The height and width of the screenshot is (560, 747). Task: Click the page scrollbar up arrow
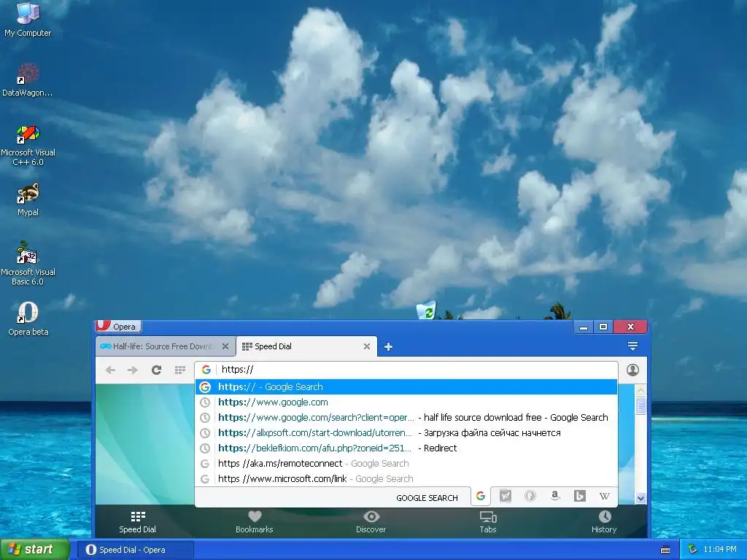(640, 391)
